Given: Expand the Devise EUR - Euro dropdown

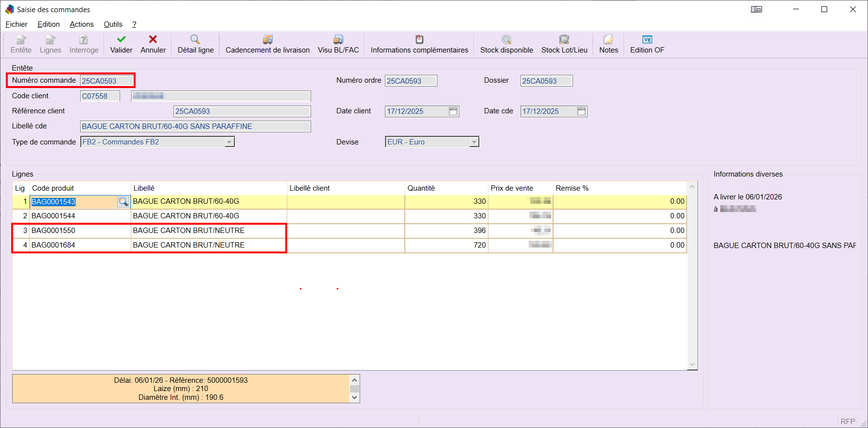Looking at the screenshot, I should point(474,142).
